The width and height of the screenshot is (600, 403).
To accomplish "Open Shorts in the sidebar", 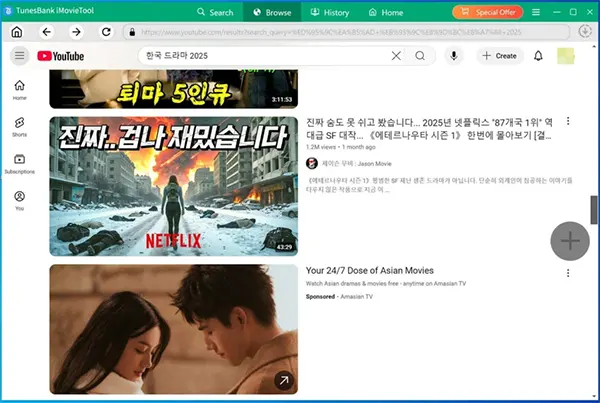I will [x=19, y=126].
